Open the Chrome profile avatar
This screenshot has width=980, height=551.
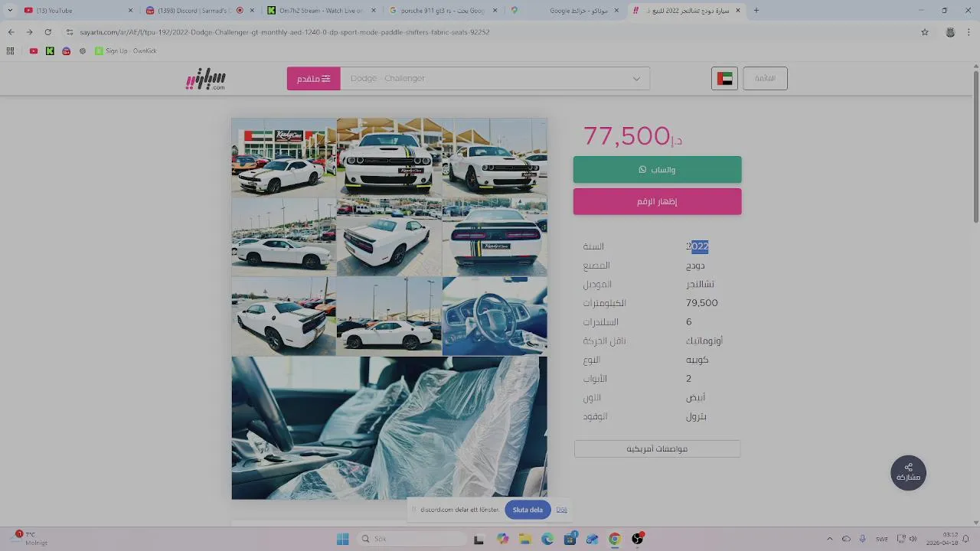click(x=950, y=32)
